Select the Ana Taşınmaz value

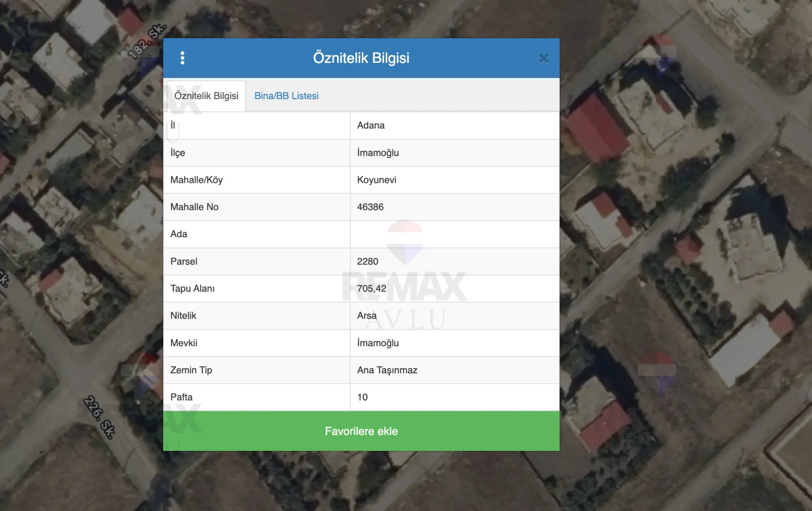pos(387,370)
